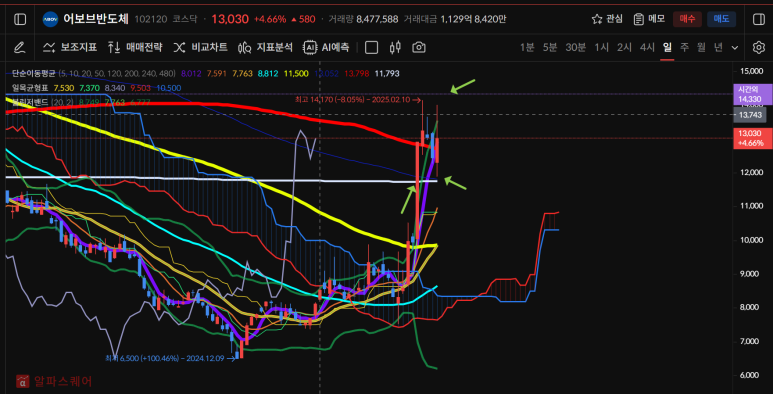The width and height of the screenshot is (773, 394).
Task: Click the 11,500 moving average value
Action: click(295, 73)
